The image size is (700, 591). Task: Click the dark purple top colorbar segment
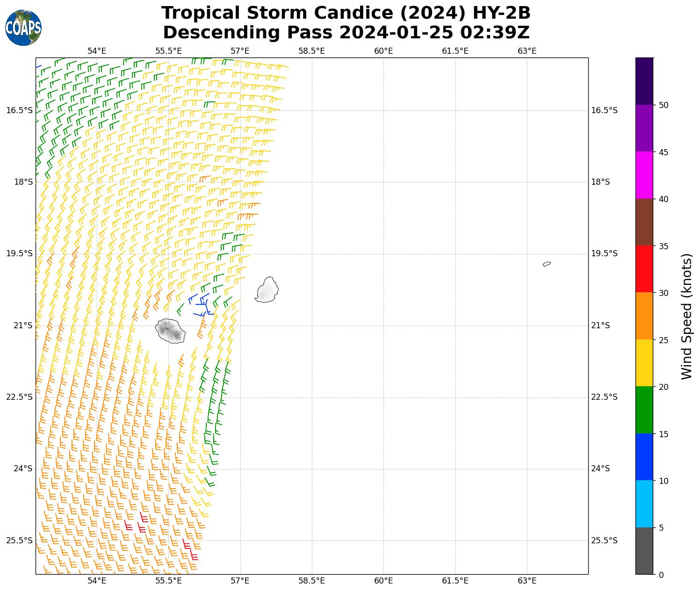tap(644, 81)
